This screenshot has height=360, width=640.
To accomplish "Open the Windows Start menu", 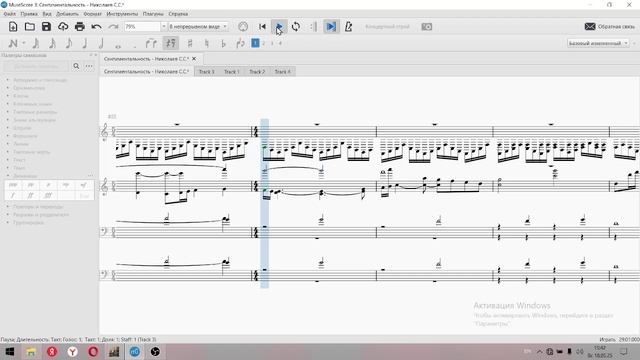I will 10,351.
